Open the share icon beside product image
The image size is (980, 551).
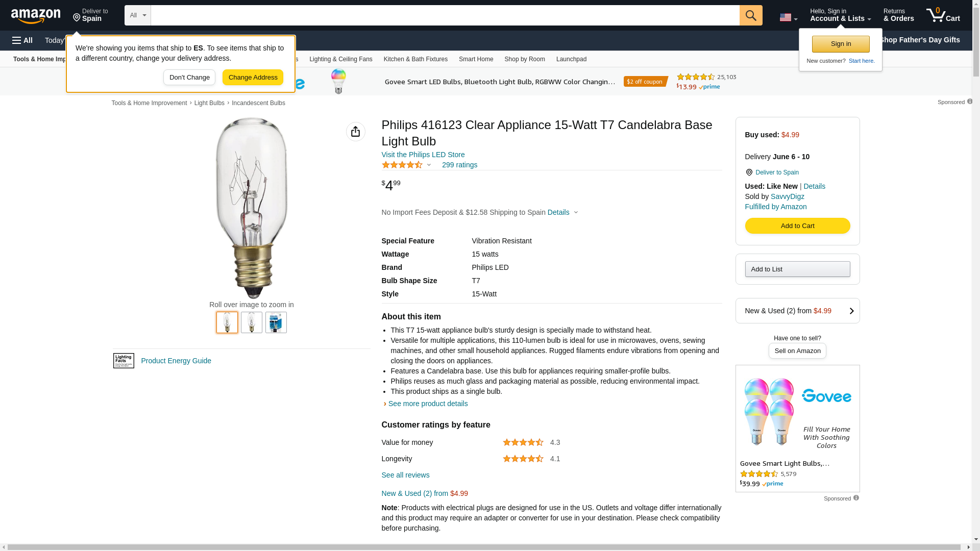point(356,132)
